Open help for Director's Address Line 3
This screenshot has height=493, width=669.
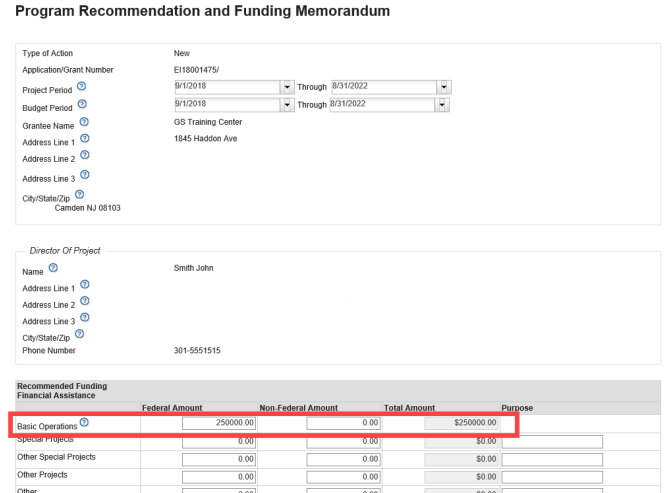86,318
